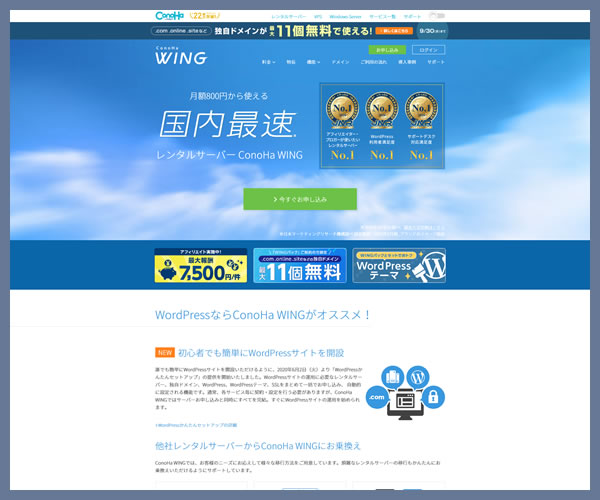
Task: Click the green 今すぐお申し込み button
Action: pyautogui.click(x=300, y=199)
